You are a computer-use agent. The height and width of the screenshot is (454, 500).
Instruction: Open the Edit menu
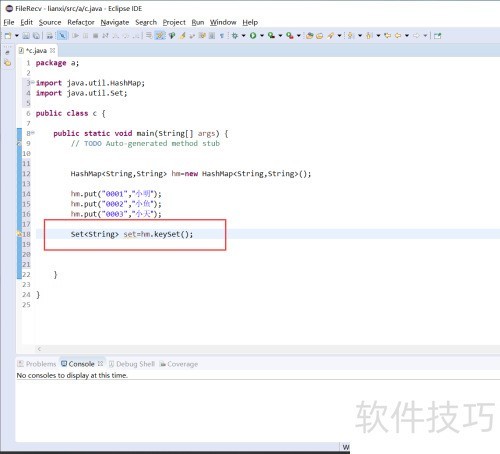click(x=26, y=22)
